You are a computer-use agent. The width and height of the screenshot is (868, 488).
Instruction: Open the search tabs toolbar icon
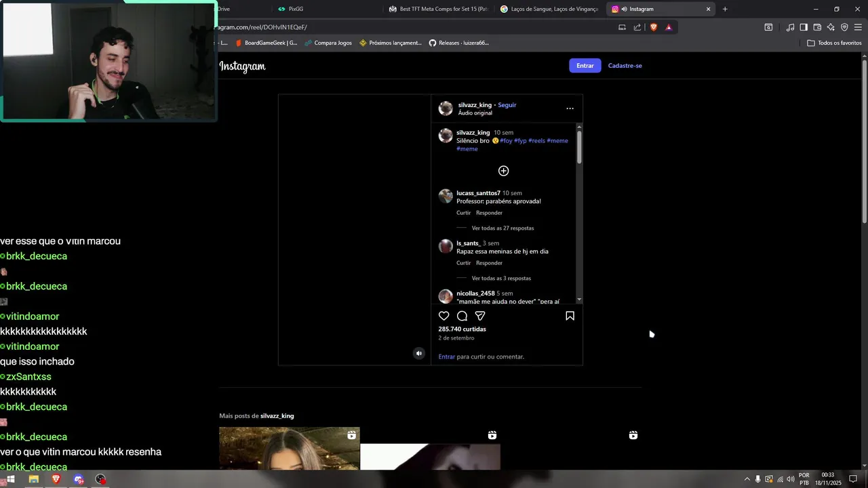pyautogui.click(x=768, y=27)
